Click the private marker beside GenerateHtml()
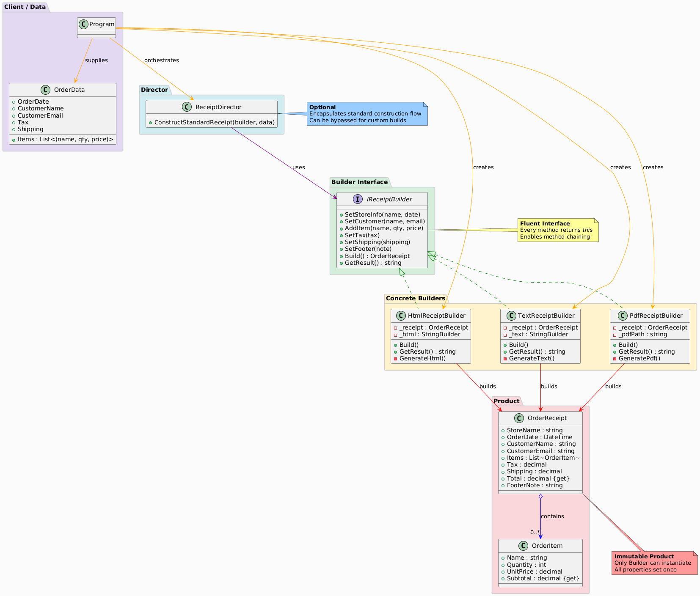Viewport: 700px width, 596px height. 395,359
